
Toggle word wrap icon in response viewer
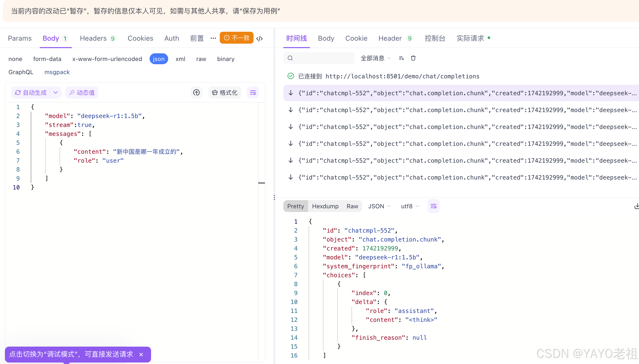[x=433, y=206]
